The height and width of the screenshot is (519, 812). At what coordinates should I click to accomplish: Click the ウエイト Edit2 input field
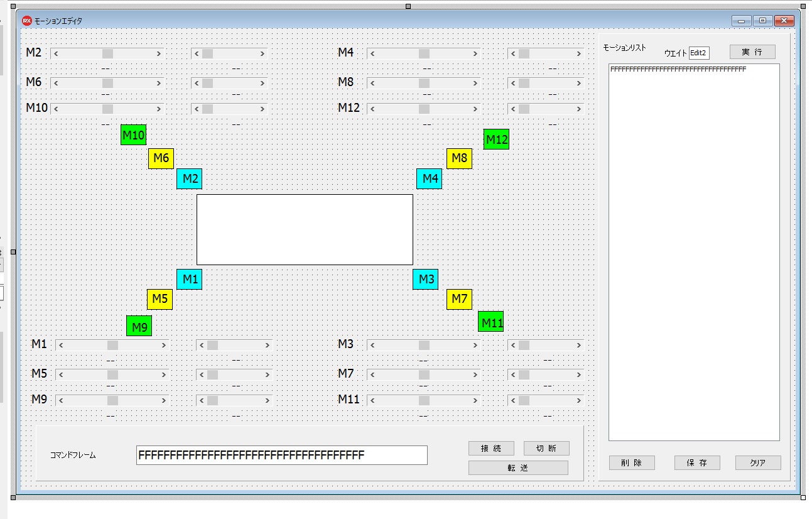click(x=699, y=53)
